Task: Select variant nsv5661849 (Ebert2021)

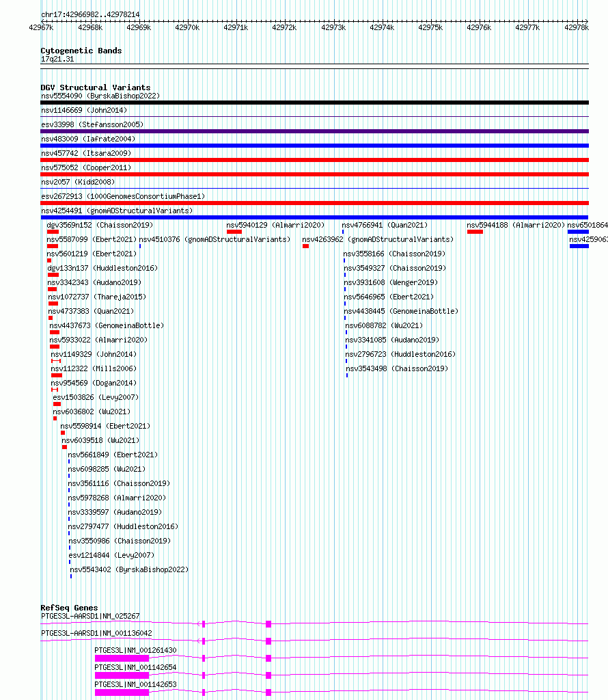Action: 113,455
